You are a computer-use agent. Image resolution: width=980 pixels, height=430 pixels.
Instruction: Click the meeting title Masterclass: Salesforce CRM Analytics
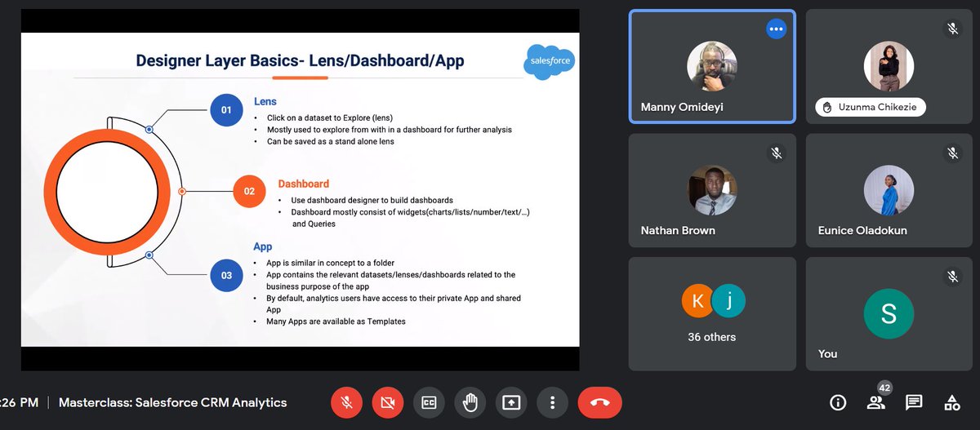tap(173, 402)
